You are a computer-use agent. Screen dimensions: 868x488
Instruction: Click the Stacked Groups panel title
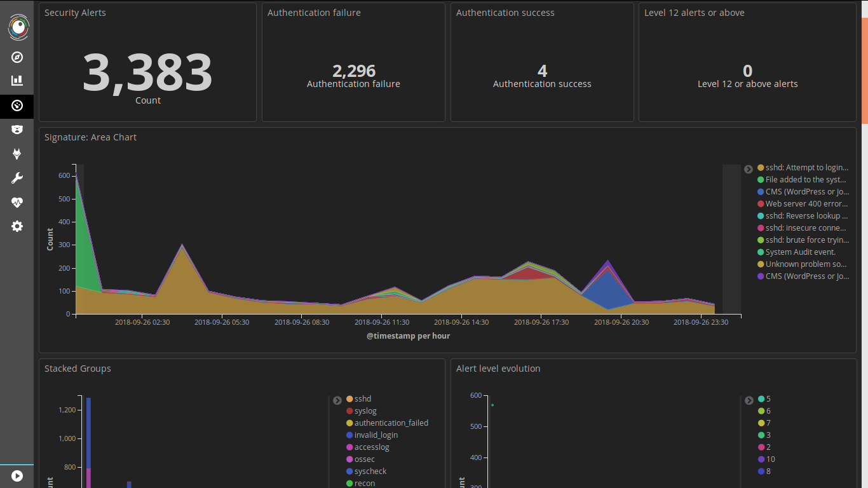[78, 369]
